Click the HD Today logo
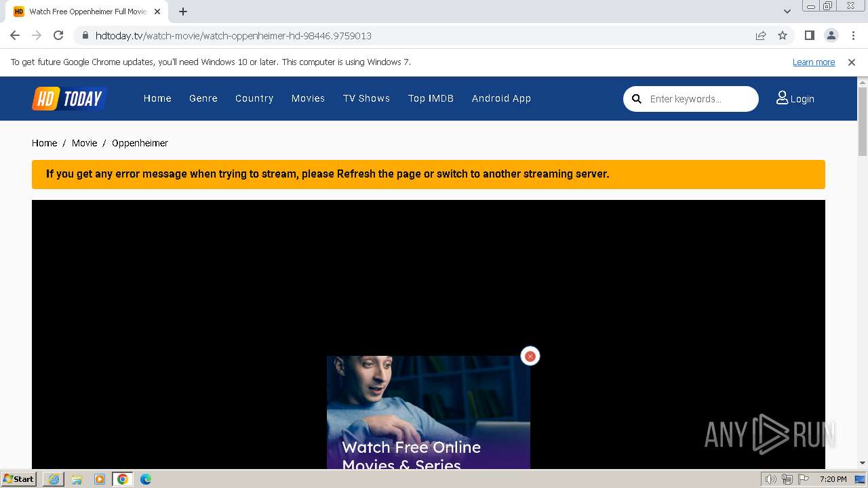This screenshot has height=488, width=868. click(x=70, y=99)
